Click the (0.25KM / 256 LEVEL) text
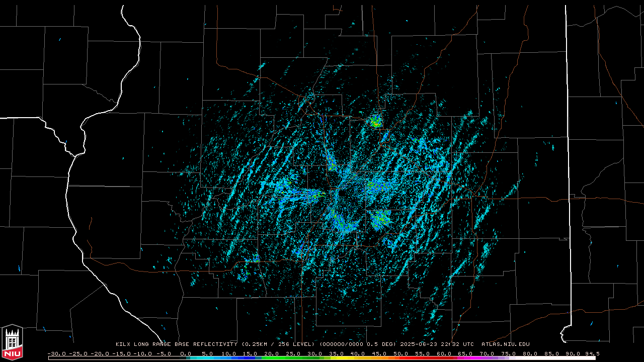This screenshot has height=362, width=644. coord(278,344)
